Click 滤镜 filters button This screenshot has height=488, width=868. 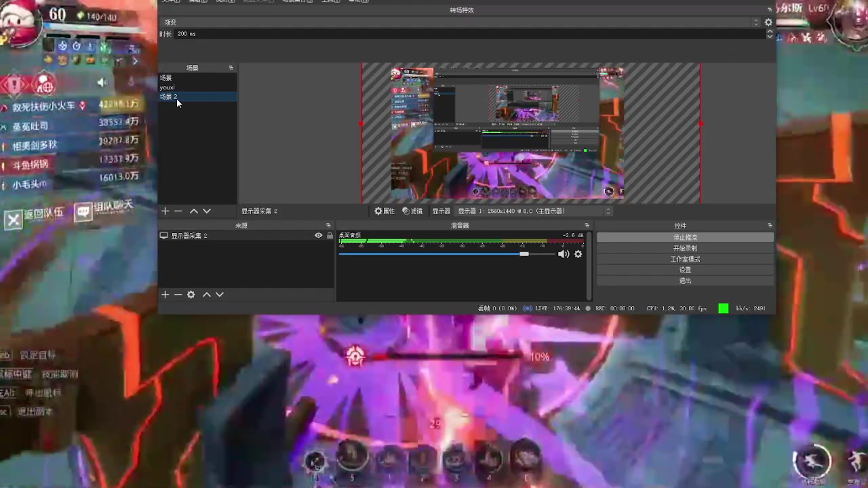coord(412,211)
